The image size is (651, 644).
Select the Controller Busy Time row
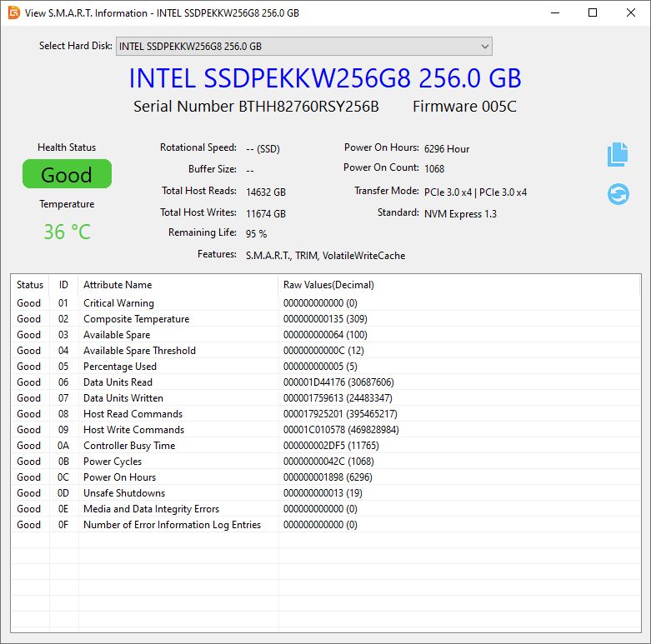click(x=129, y=446)
